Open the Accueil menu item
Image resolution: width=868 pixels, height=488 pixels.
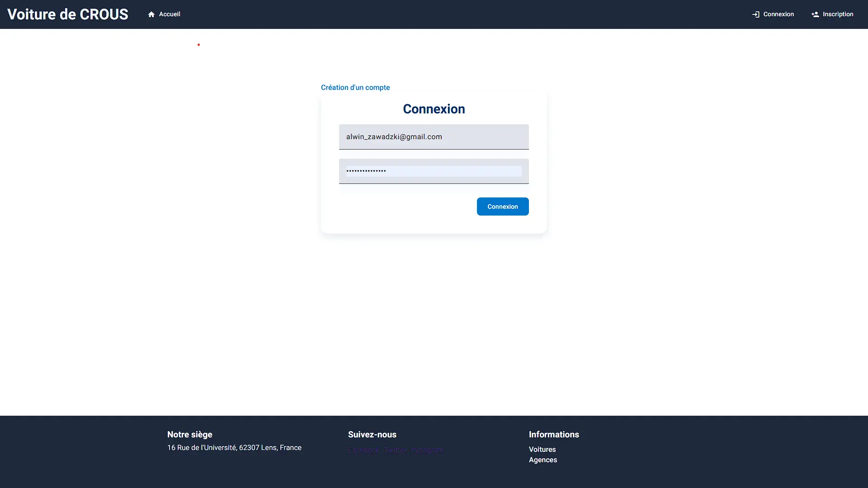click(x=170, y=14)
